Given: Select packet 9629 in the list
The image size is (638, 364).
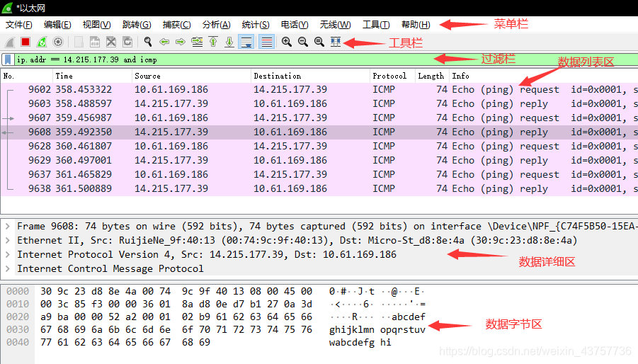Looking at the screenshot, I should click(x=319, y=161).
